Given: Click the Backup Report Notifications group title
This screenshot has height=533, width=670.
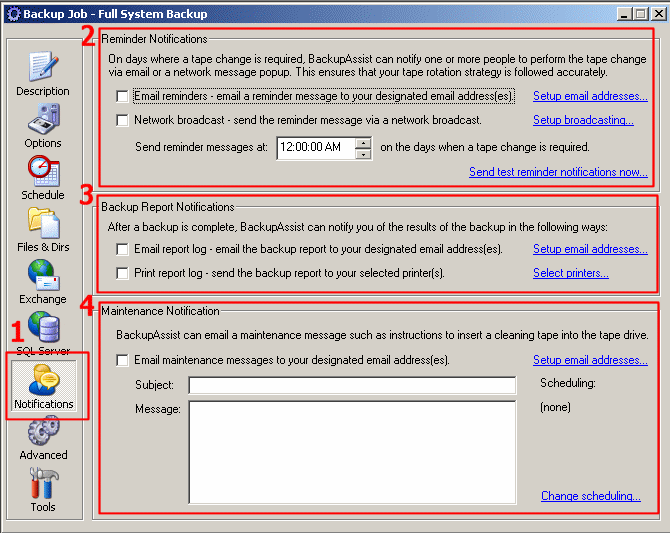Looking at the screenshot, I should [x=168, y=207].
